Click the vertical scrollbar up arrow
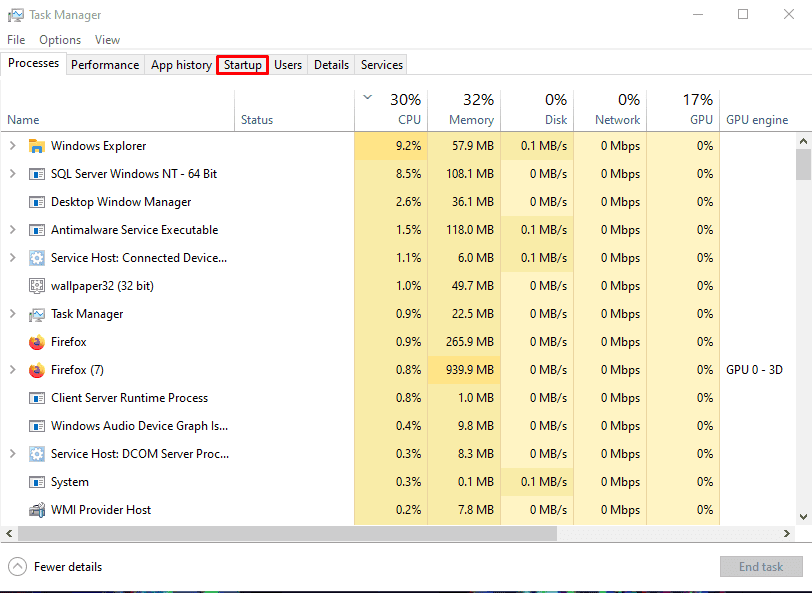The width and height of the screenshot is (812, 593). [803, 141]
